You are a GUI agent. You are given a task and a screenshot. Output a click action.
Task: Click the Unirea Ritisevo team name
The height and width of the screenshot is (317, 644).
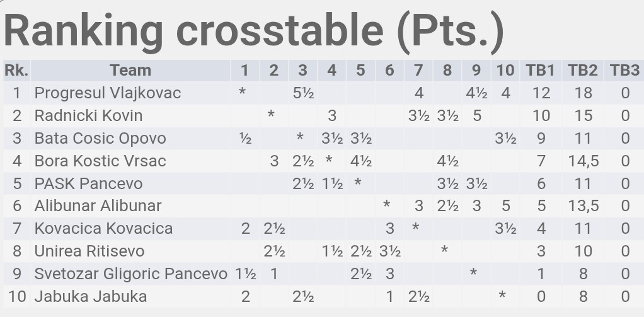(x=89, y=251)
